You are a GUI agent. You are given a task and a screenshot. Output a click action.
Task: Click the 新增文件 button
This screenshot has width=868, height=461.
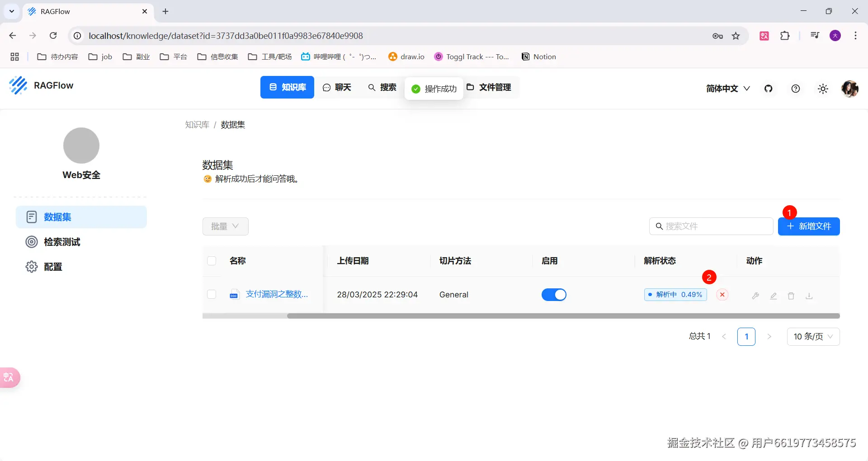(x=809, y=226)
